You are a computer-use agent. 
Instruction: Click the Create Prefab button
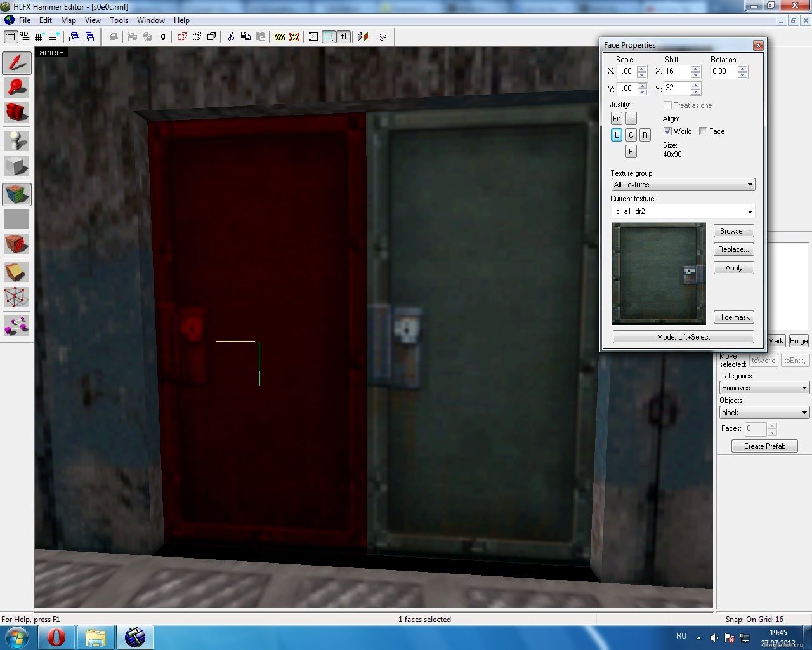(x=764, y=446)
